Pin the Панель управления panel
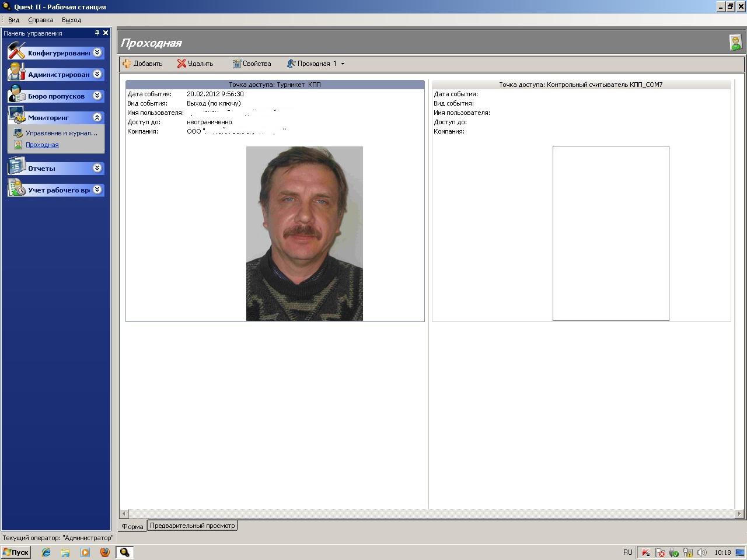This screenshot has height=560, width=747. (x=97, y=33)
